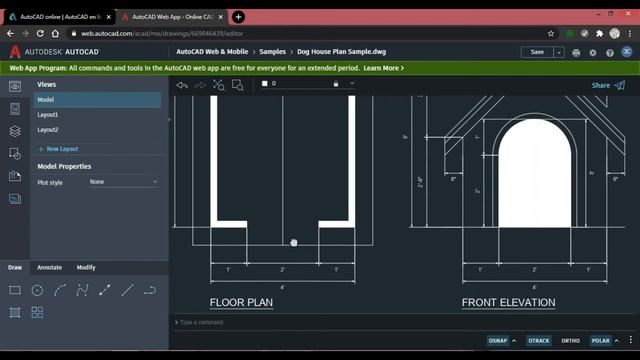
Task: Open the Layers panel sidebar icon
Action: 15,131
